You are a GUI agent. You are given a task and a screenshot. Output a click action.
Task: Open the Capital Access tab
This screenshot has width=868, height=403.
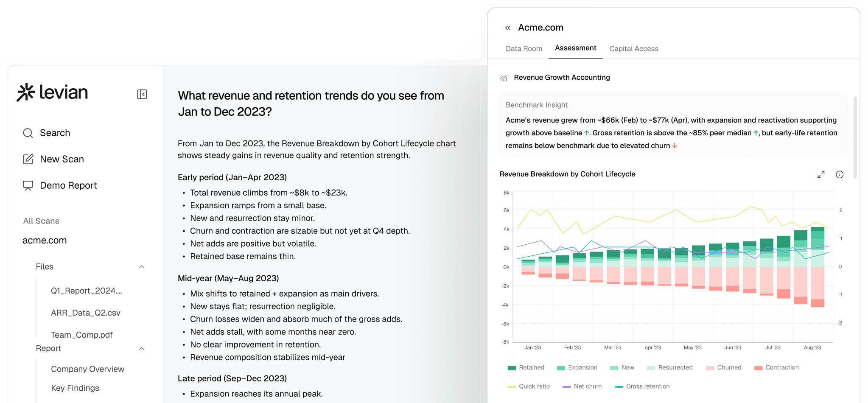pyautogui.click(x=634, y=49)
